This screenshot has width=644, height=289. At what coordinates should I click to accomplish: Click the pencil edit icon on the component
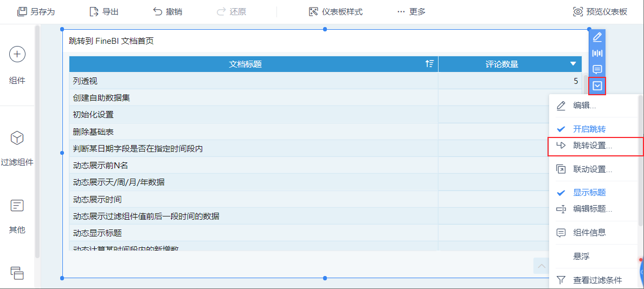pyautogui.click(x=597, y=37)
